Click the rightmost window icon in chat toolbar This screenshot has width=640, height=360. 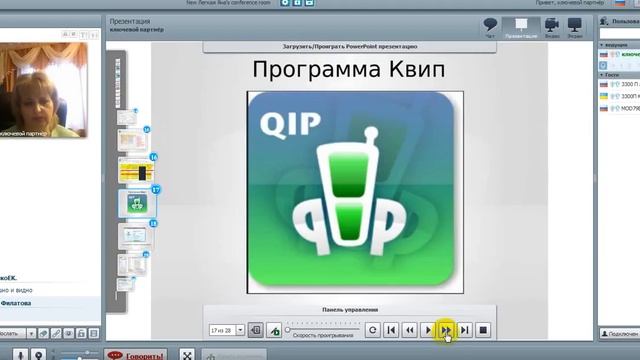(94, 333)
